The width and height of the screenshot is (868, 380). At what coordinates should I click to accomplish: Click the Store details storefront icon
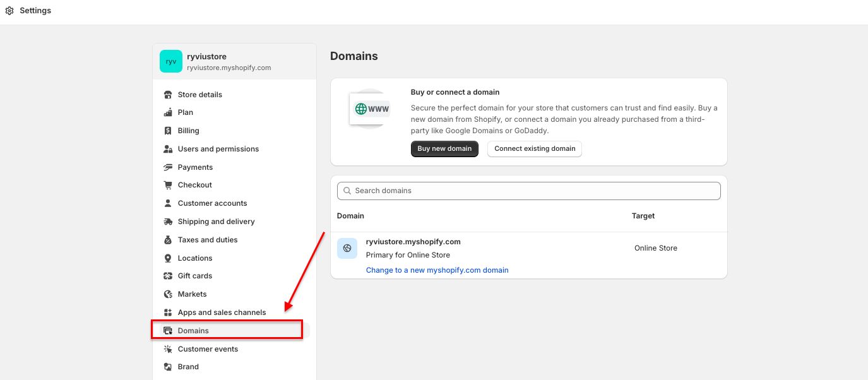pos(168,95)
